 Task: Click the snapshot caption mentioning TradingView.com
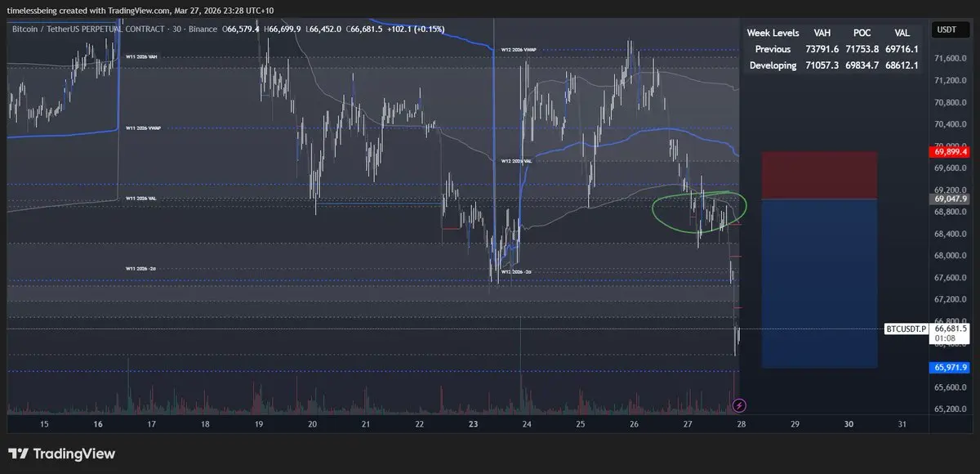(x=141, y=10)
